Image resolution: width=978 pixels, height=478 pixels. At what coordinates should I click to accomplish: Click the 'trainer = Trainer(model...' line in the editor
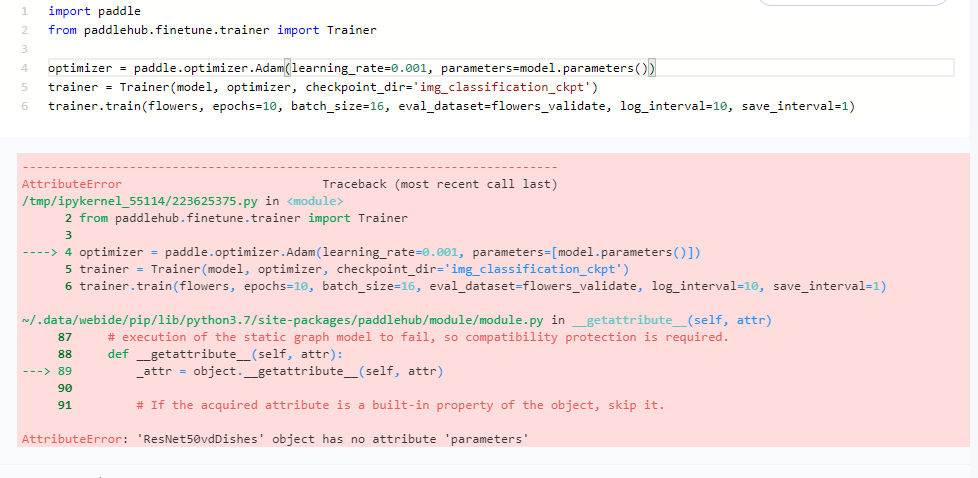tap(323, 87)
